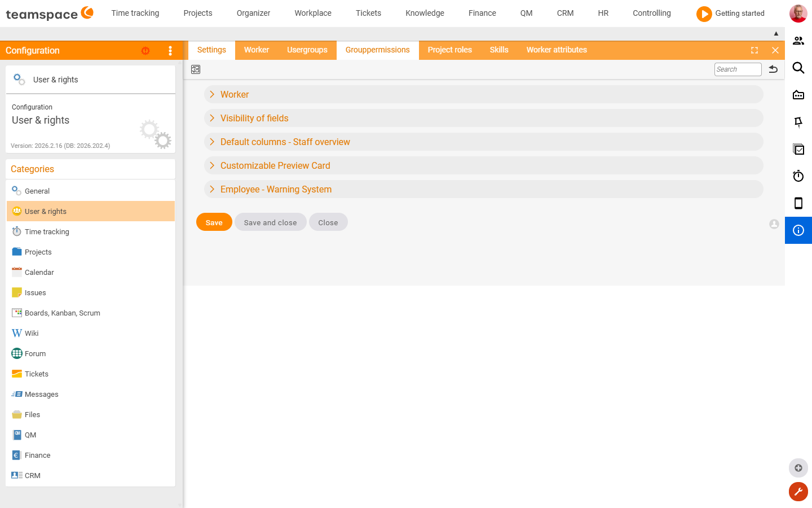Open the pin icon in right sidebar
The width and height of the screenshot is (812, 508).
coord(798,122)
